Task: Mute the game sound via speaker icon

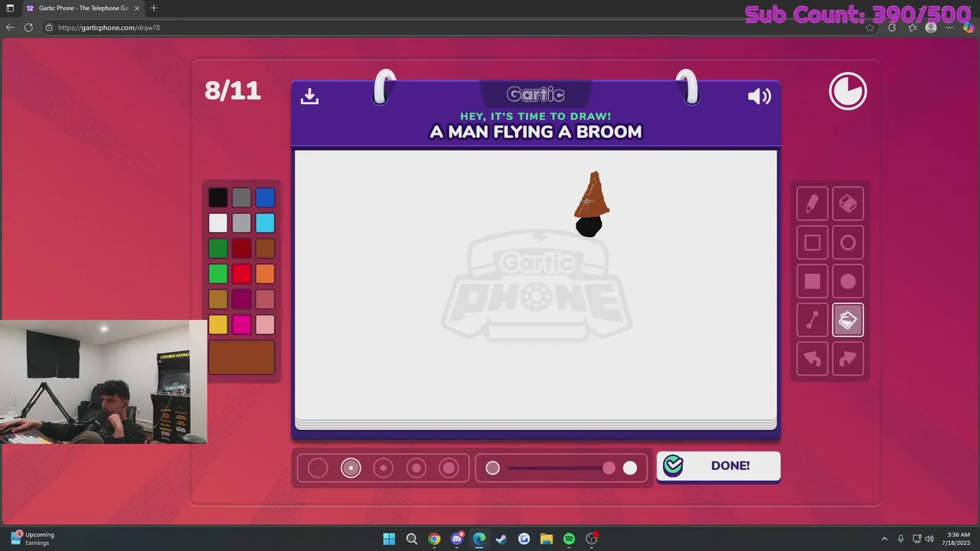Action: point(759,96)
